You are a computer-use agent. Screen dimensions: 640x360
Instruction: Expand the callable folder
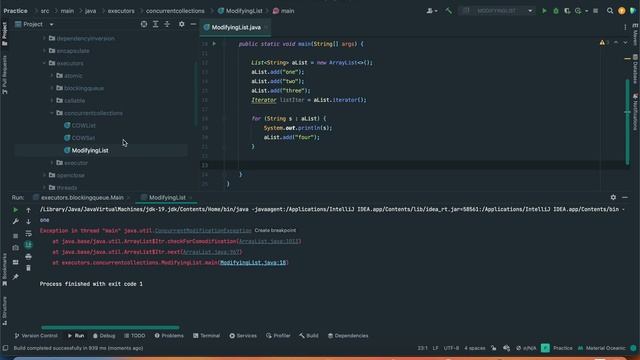(52, 101)
